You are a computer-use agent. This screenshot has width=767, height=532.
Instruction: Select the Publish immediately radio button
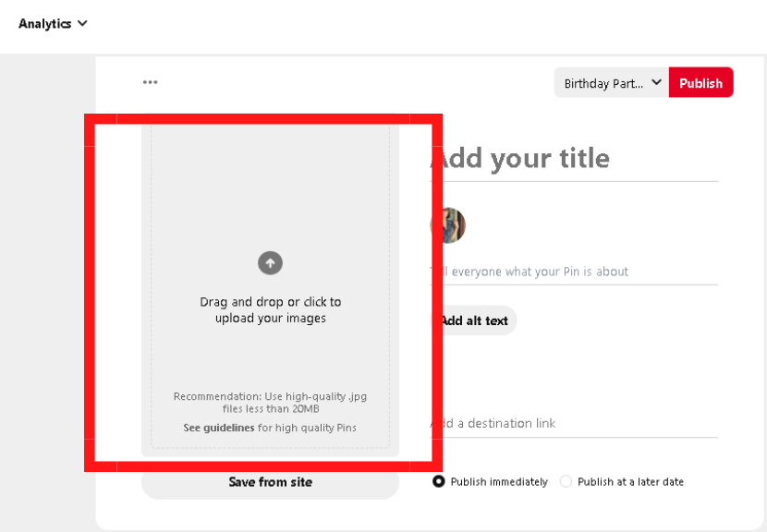[439, 481]
